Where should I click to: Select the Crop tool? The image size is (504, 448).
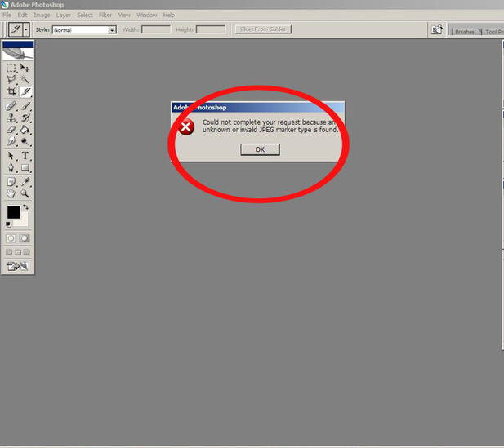click(x=11, y=91)
